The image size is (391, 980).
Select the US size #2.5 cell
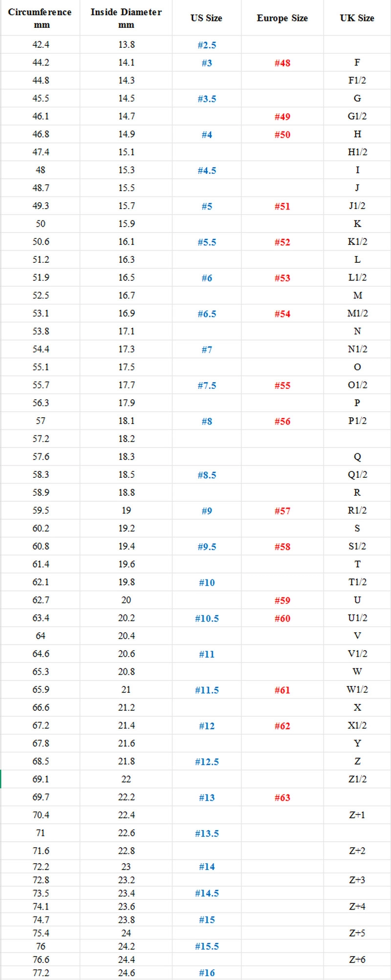click(x=207, y=45)
